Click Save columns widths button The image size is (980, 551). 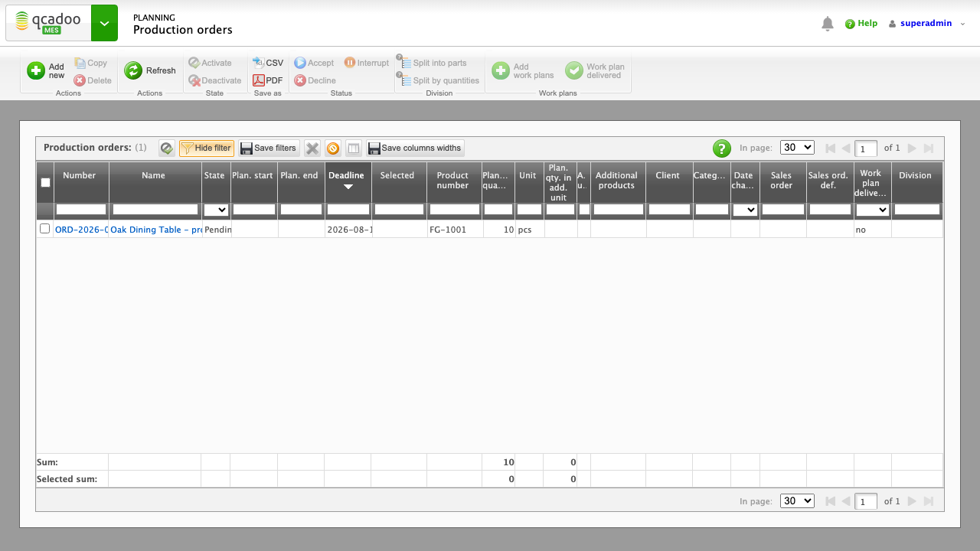(x=415, y=148)
